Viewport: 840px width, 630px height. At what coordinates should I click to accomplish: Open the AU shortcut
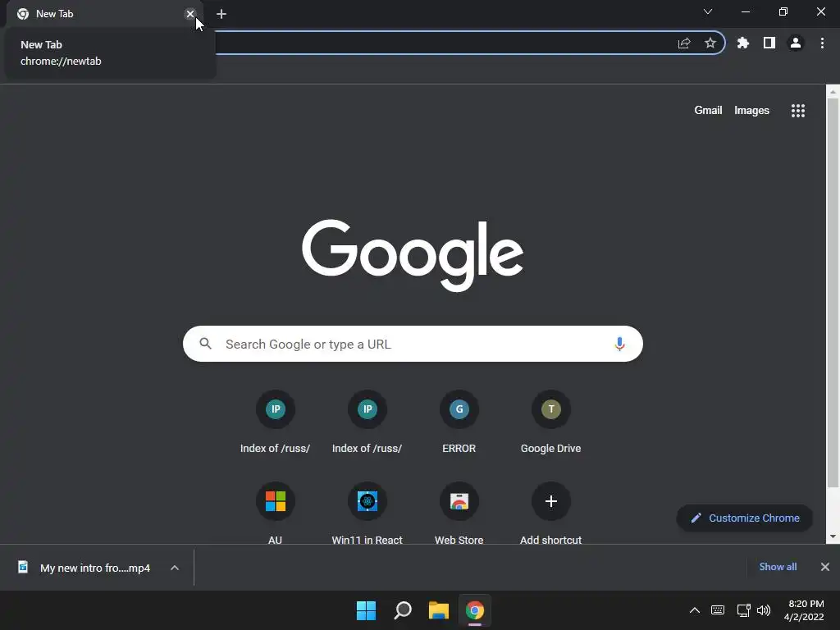276,513
